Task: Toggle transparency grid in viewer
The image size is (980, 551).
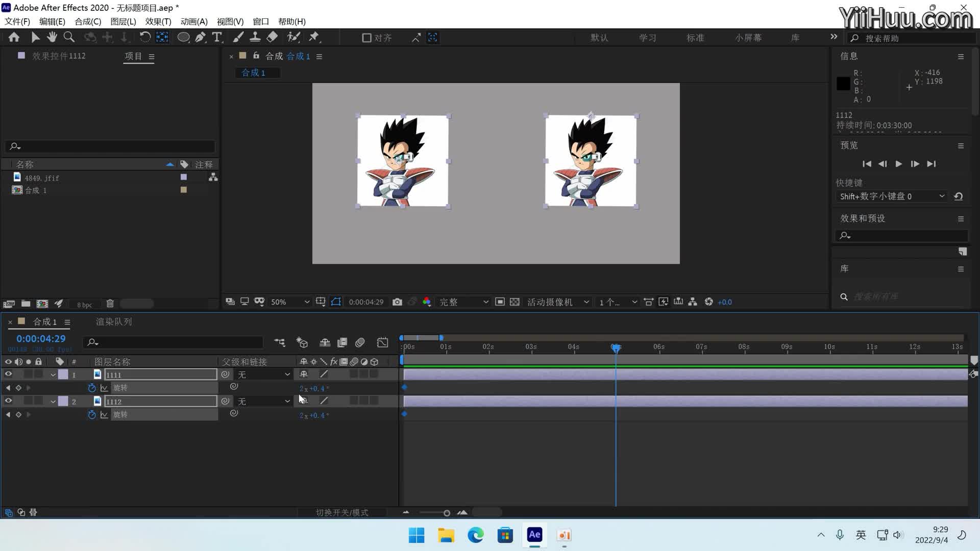Action: tap(514, 302)
